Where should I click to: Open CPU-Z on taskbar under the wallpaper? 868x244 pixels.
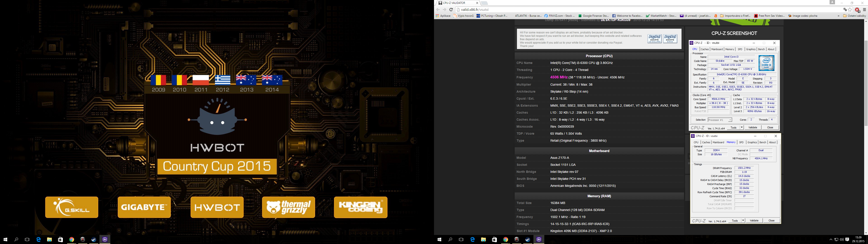pyautogui.click(x=105, y=240)
